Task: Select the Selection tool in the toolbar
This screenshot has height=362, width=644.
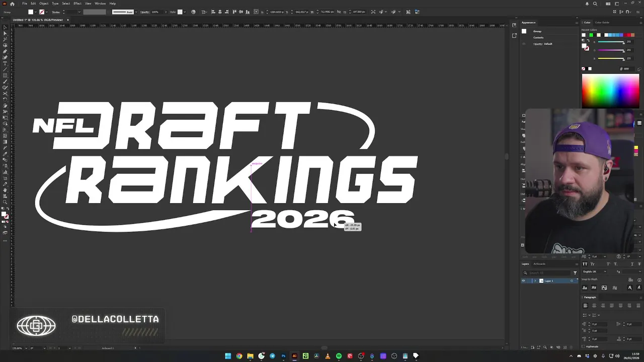Action: coord(5,27)
